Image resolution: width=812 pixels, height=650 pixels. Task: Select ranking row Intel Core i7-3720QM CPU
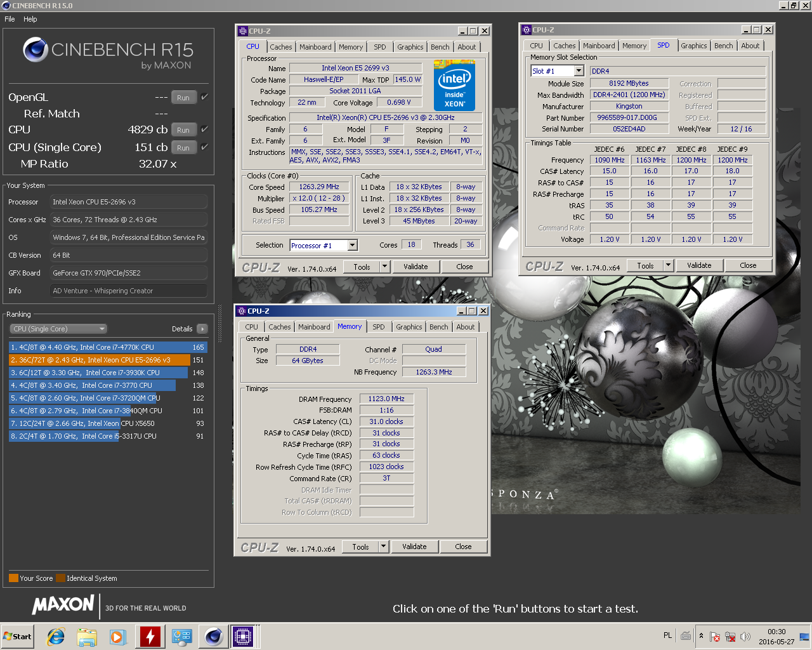click(108, 398)
